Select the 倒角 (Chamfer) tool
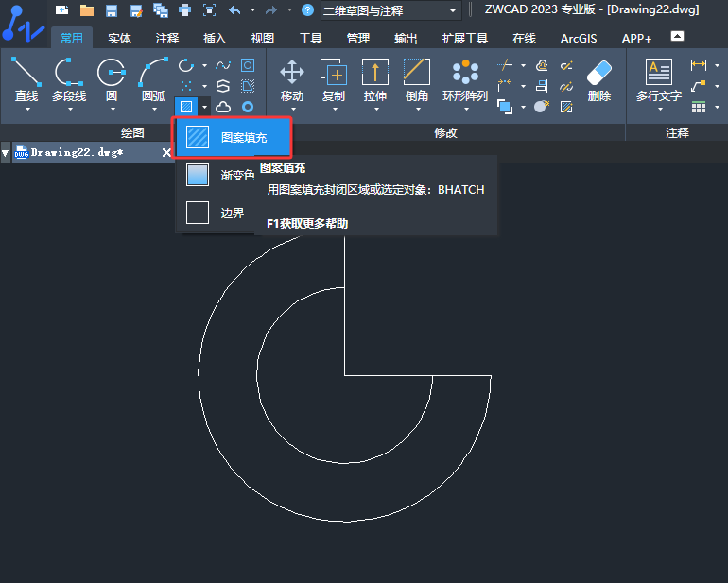Image resolution: width=728 pixels, height=583 pixels. pos(416,79)
